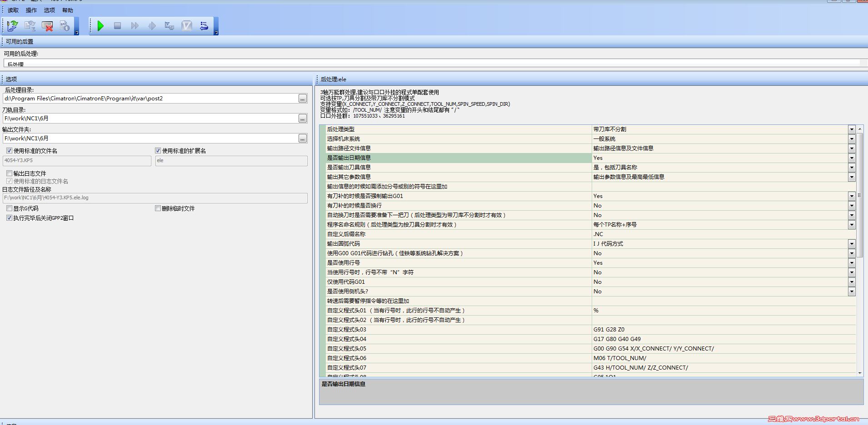This screenshot has width=868, height=425.
Task: Click the 刀轨目录 path input field
Action: click(x=150, y=119)
